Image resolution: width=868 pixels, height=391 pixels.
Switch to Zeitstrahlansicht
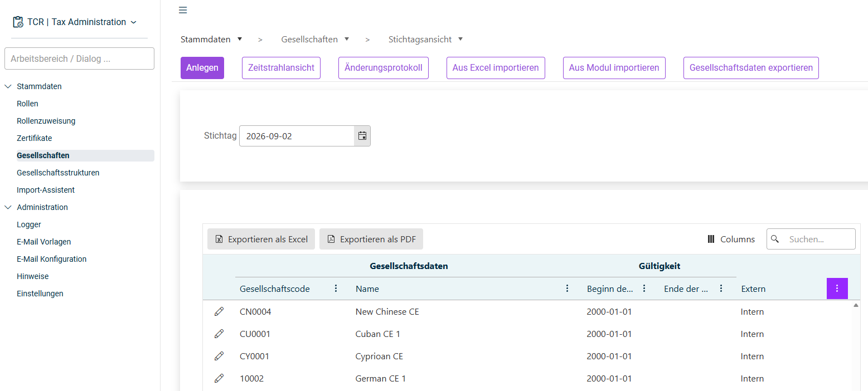click(281, 68)
